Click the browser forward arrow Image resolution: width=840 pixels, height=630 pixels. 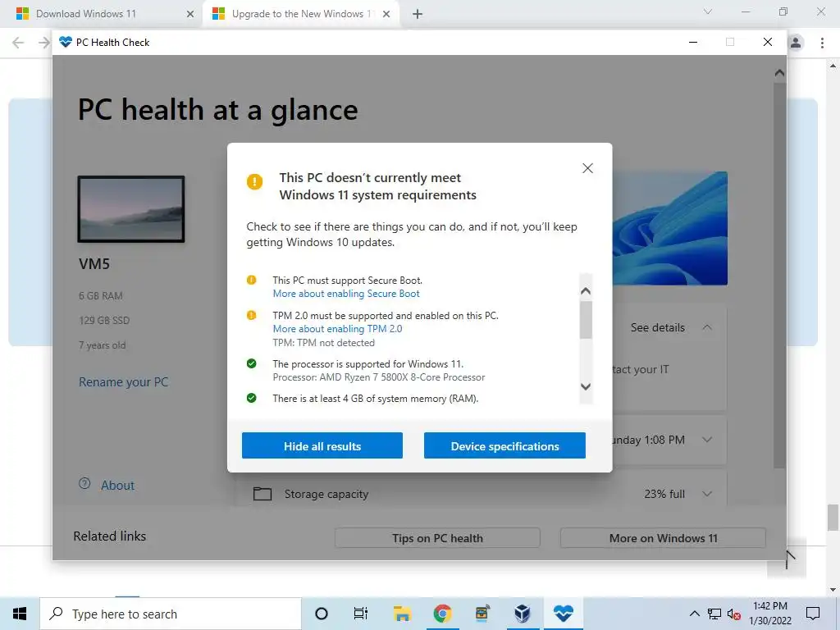44,43
